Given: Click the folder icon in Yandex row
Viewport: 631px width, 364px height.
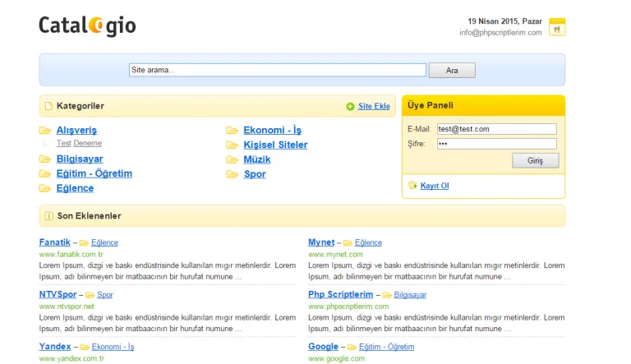Looking at the screenshot, I should click(x=85, y=347).
